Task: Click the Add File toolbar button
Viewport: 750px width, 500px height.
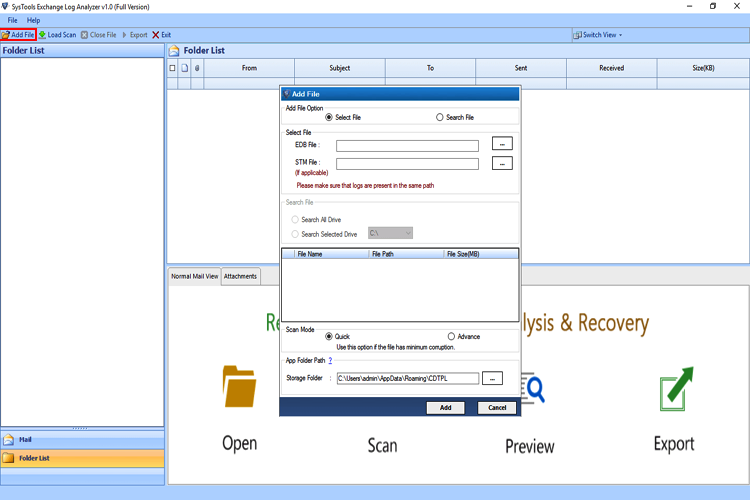Action: tap(18, 35)
